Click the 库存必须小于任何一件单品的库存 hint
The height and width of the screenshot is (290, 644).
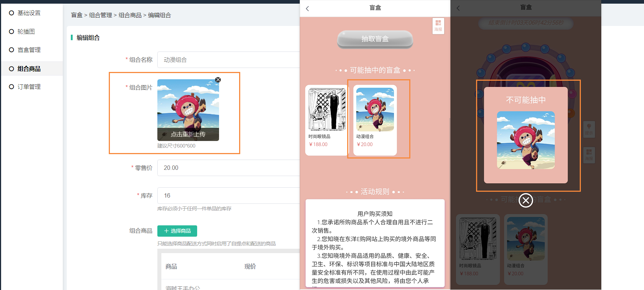tap(194, 209)
